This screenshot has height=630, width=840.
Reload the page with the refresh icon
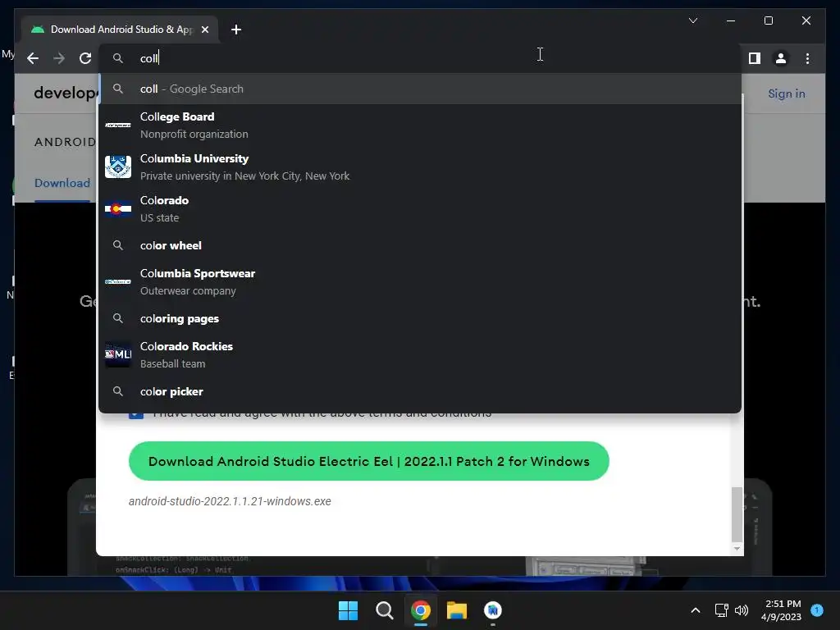tap(85, 58)
